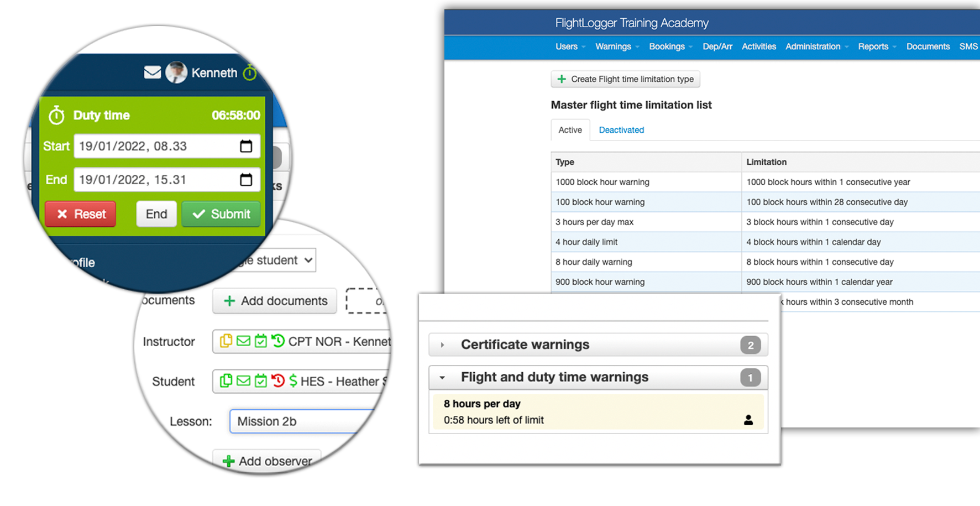Open the Documents menu item
This screenshot has height=506, width=980.
[928, 46]
